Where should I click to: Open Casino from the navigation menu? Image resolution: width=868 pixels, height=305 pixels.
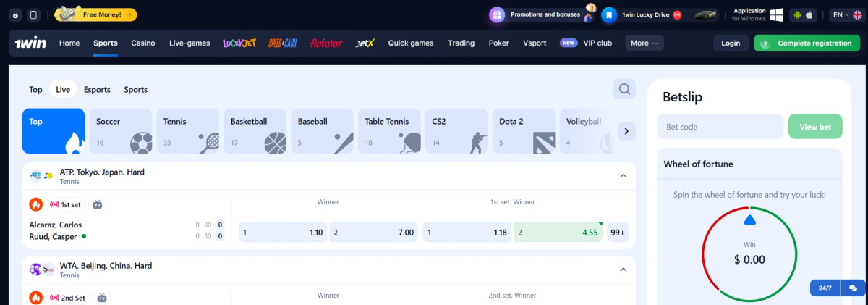[143, 43]
